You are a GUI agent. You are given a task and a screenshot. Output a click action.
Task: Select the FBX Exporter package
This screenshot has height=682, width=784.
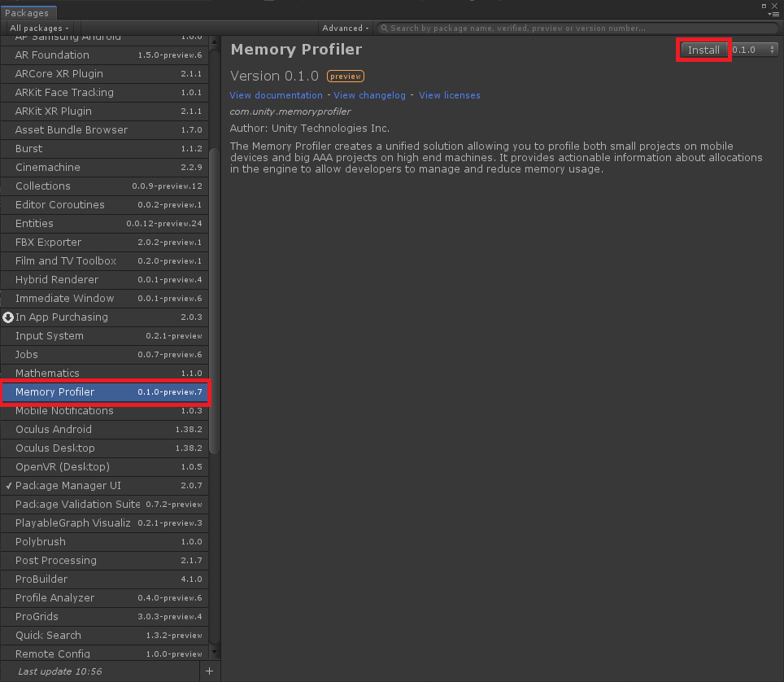[x=104, y=243]
